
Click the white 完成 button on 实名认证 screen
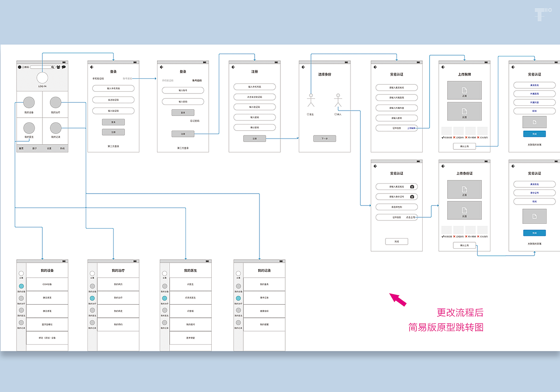click(x=396, y=241)
